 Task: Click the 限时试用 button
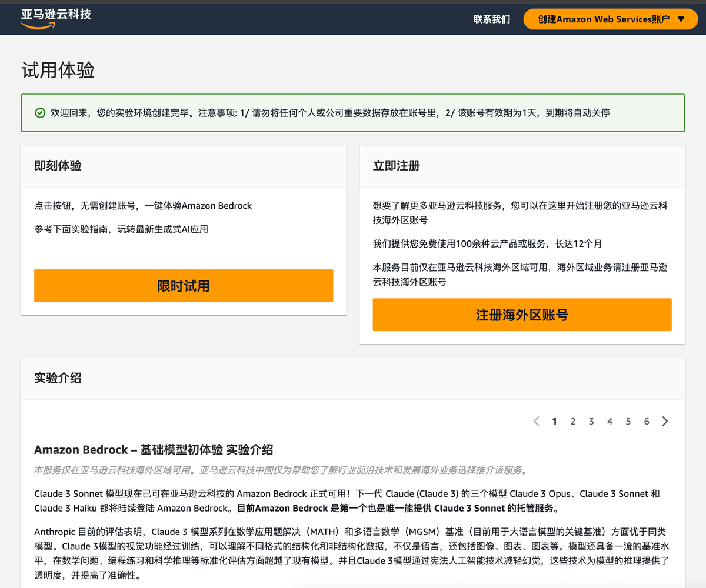point(184,286)
